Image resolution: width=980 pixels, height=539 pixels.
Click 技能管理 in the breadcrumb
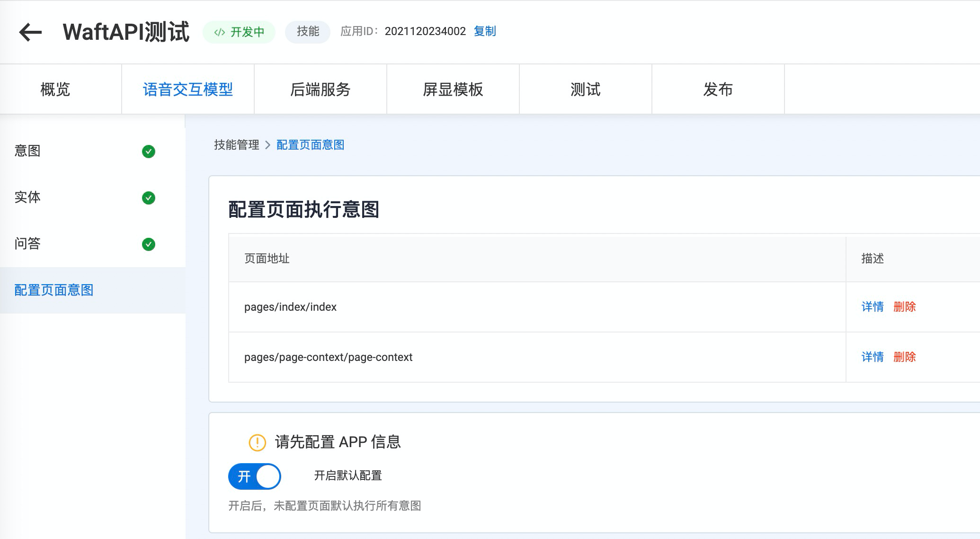237,145
